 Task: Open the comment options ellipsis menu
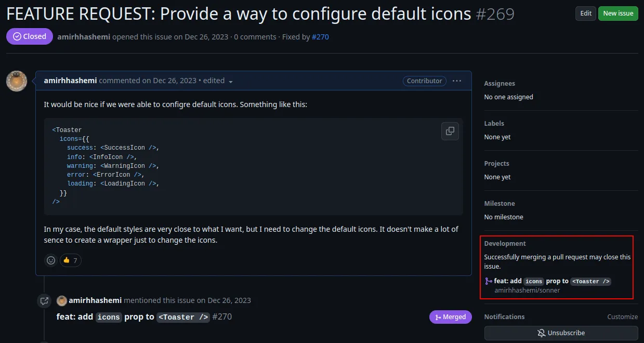[x=457, y=81]
